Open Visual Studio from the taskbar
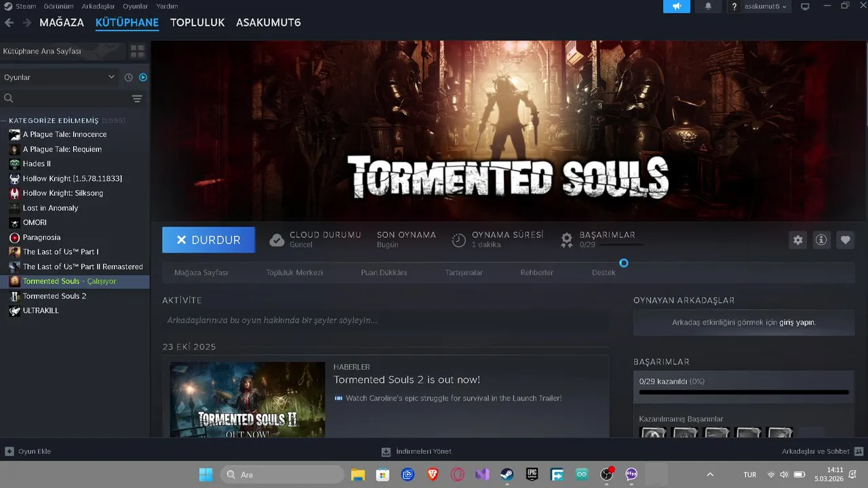 (482, 474)
